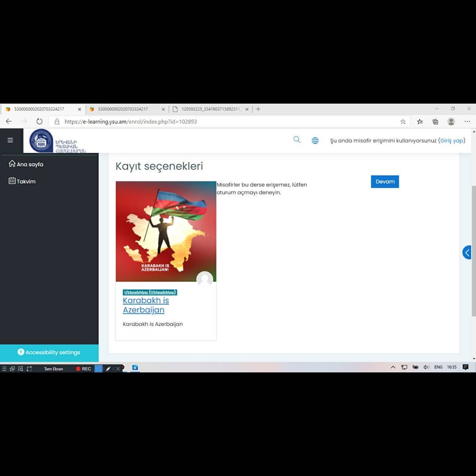Image resolution: width=476 pixels, height=476 pixels.
Task: Open browser settings and more menu
Action: tap(467, 122)
